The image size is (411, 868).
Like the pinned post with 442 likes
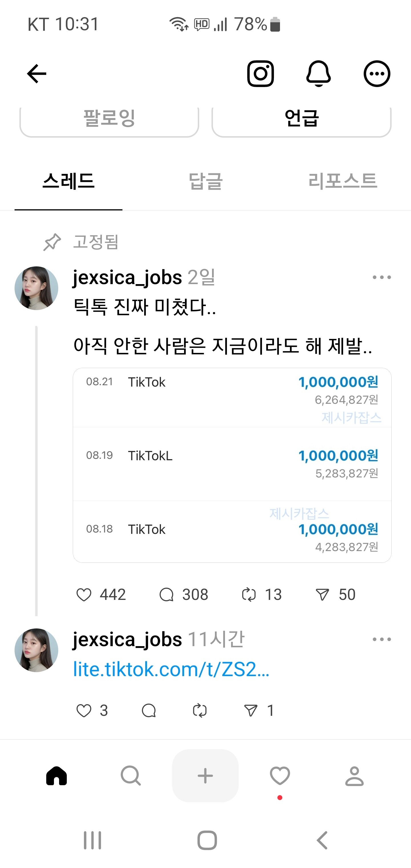[x=84, y=595]
